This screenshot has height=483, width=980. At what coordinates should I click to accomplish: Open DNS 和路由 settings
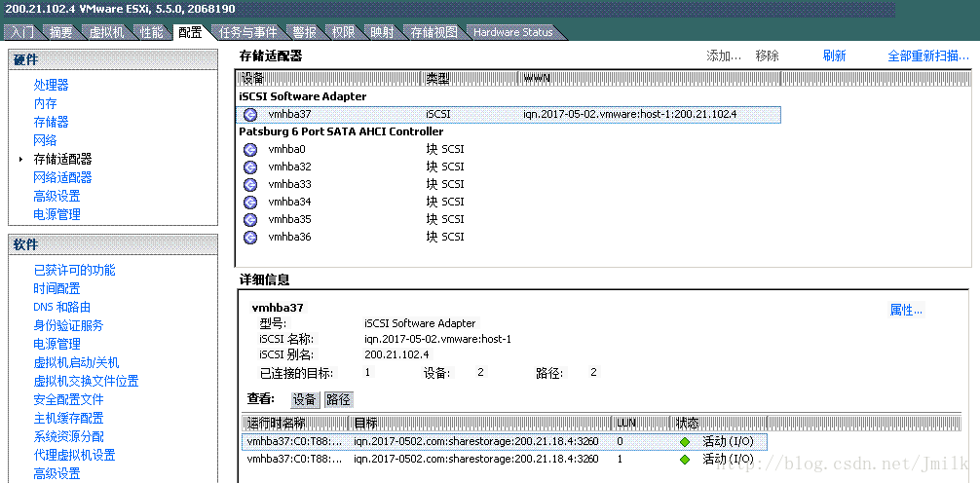62,307
